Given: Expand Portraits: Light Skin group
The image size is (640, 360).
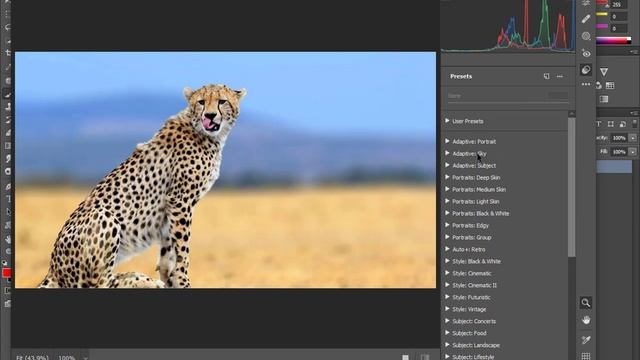Looking at the screenshot, I should (x=447, y=201).
